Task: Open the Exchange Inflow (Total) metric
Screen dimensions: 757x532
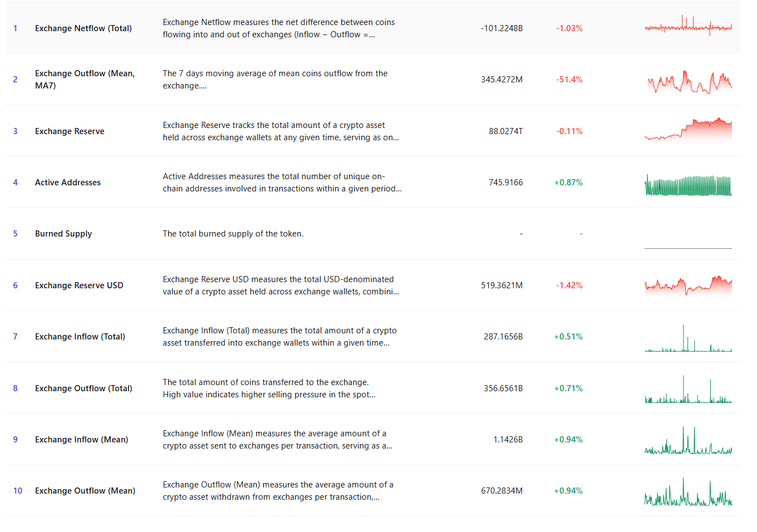Action: (80, 337)
